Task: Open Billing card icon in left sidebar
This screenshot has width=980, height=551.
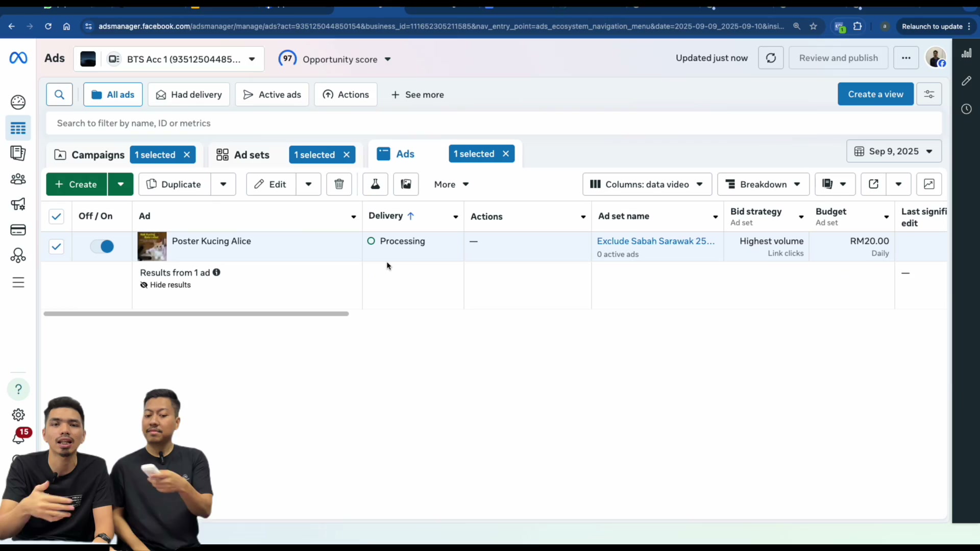Action: [x=18, y=230]
